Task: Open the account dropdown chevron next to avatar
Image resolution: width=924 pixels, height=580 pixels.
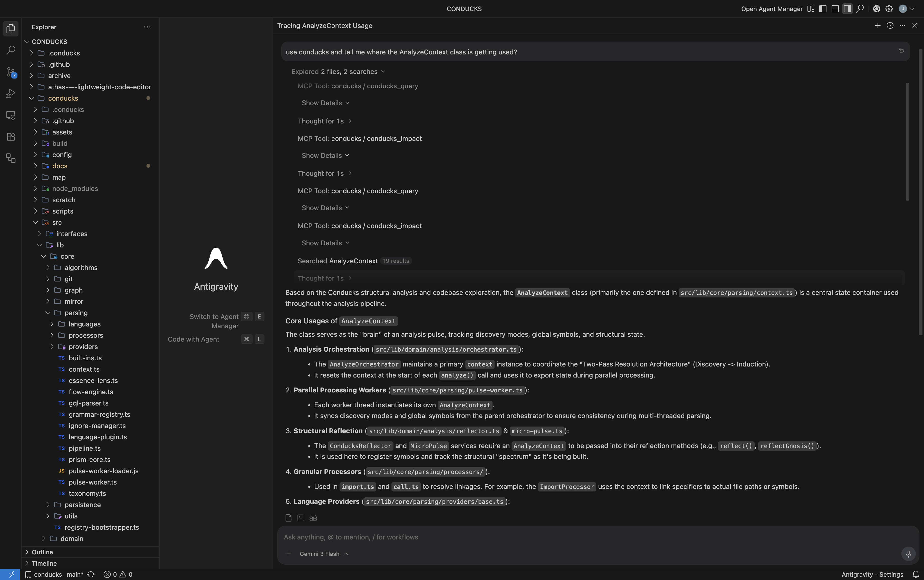Action: pos(912,9)
